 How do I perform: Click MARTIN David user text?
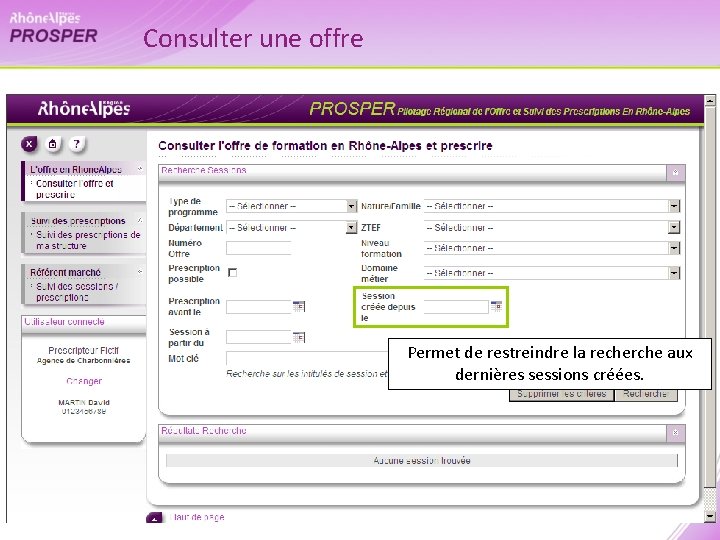[84, 402]
